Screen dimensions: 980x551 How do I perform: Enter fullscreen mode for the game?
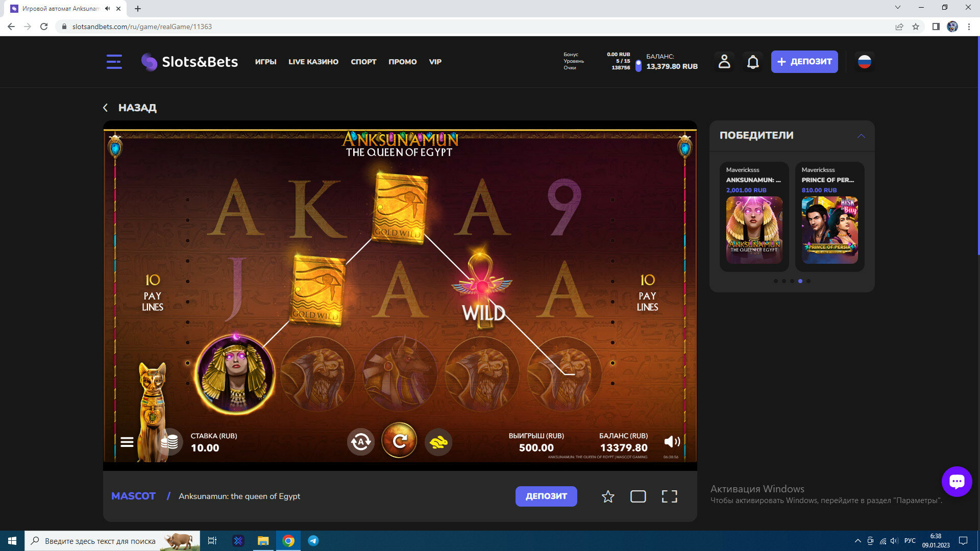[669, 496]
